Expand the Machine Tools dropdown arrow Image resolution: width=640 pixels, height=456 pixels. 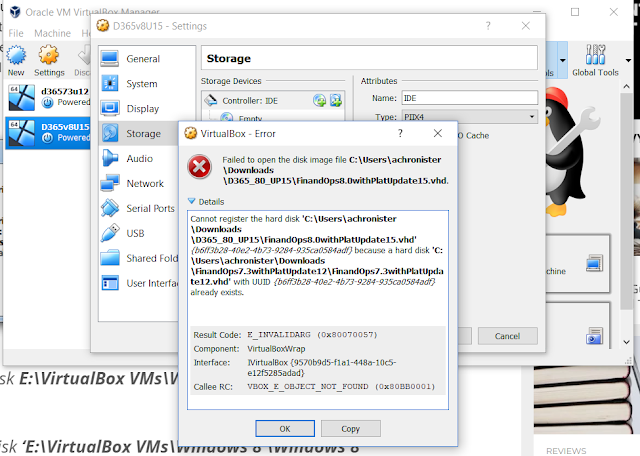coord(562,60)
